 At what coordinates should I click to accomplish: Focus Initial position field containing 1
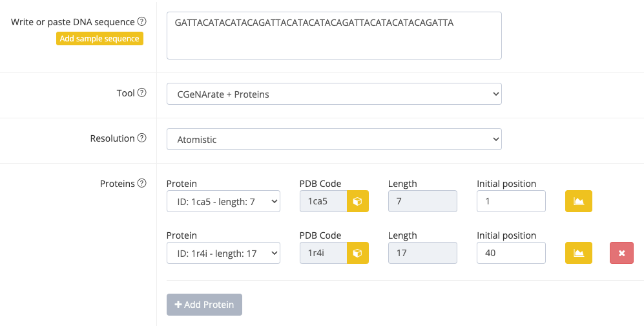coord(511,201)
